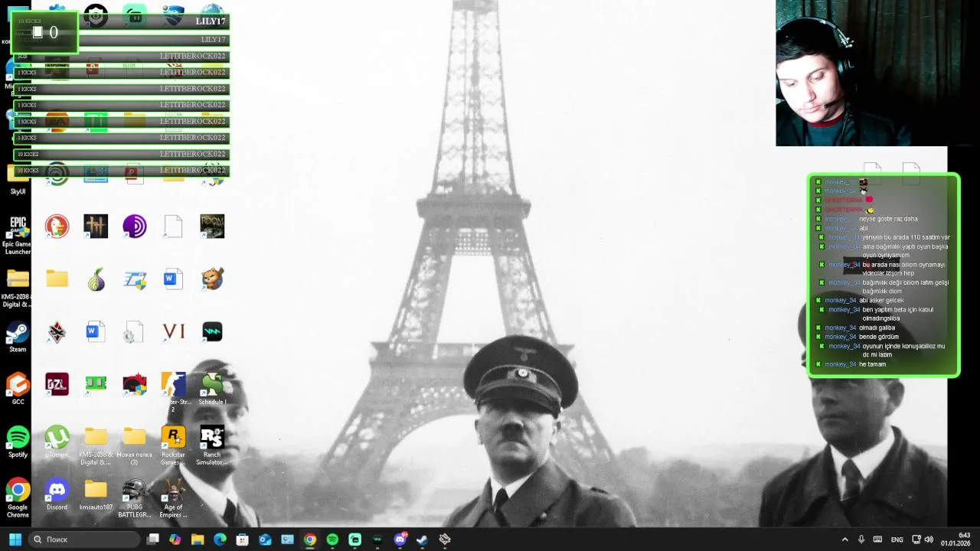The height and width of the screenshot is (551, 980).
Task: Open the yellow folder below DuckDuckGo
Action: point(57,279)
